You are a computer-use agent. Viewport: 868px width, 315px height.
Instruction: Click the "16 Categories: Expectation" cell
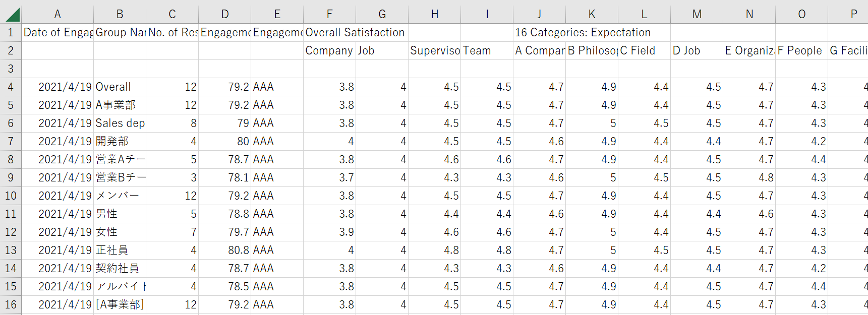coord(583,33)
